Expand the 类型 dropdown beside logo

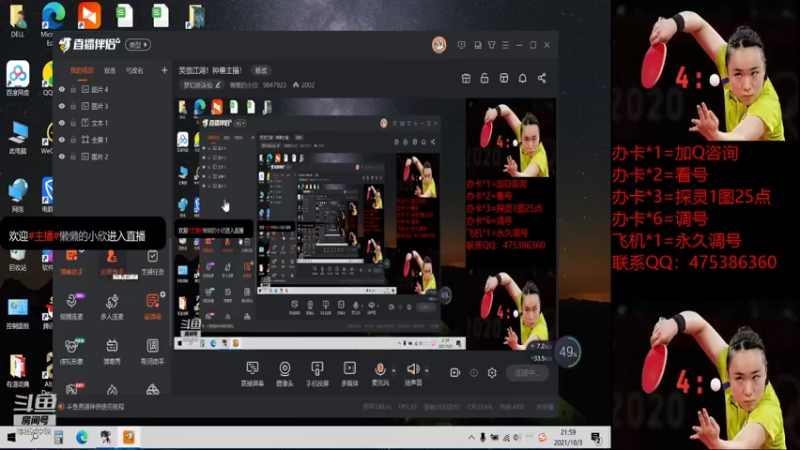[x=138, y=45]
